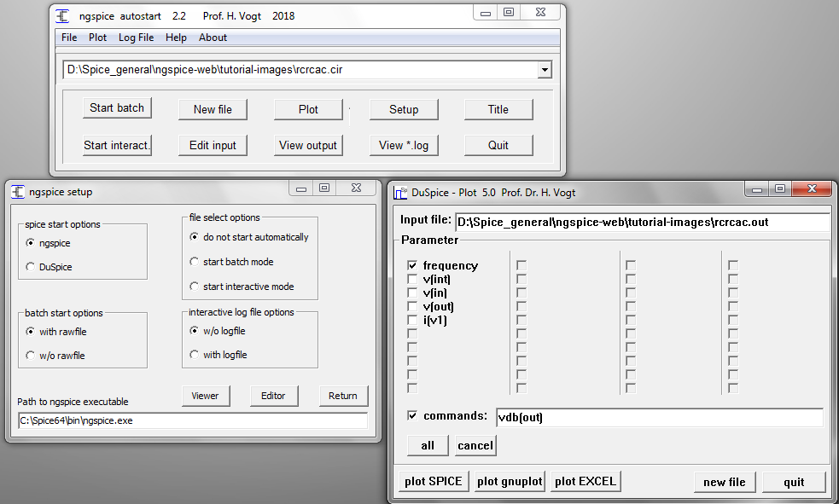Click the ngspice autostart title bar icon
The height and width of the screenshot is (504, 839).
pyautogui.click(x=62, y=15)
